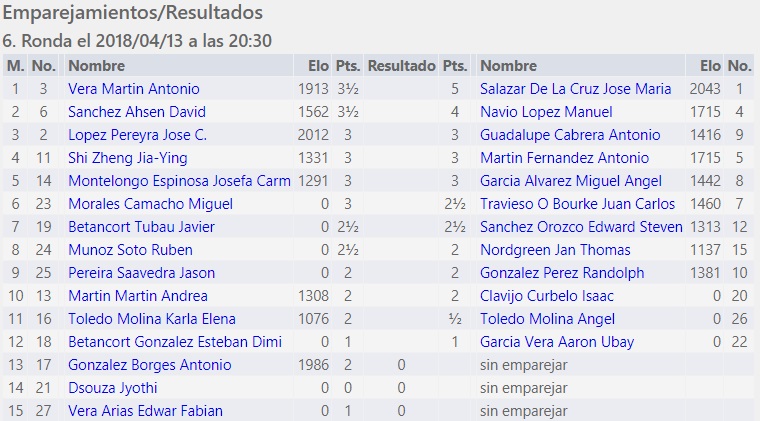Viewport: 760px width, 421px height.
Task: Open Salazar De La Cruz Jose Maria
Action: (x=575, y=89)
